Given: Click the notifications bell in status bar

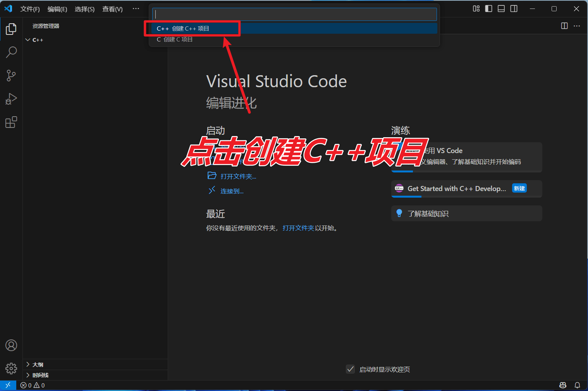Looking at the screenshot, I should tap(577, 385).
